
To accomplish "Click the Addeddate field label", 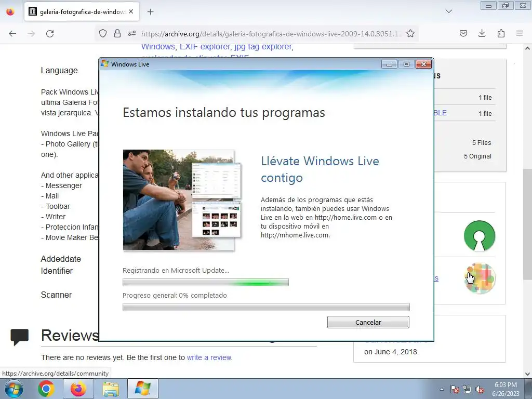I will click(61, 259).
